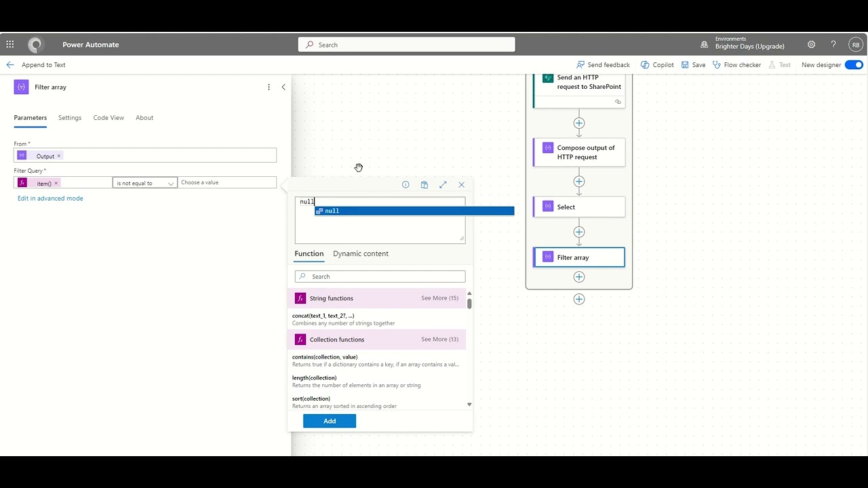Select the Filter array action card
Image resolution: width=868 pixels, height=488 pixels.
579,258
